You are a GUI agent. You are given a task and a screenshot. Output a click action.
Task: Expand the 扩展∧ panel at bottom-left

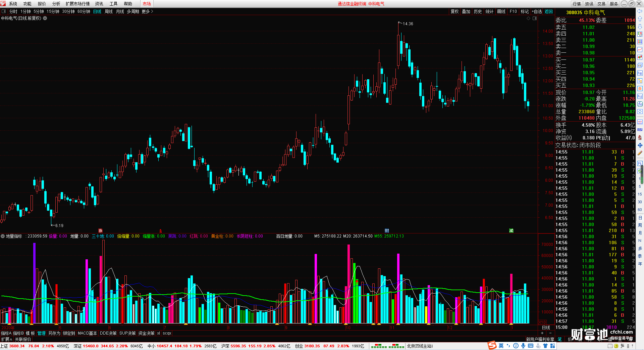6,340
